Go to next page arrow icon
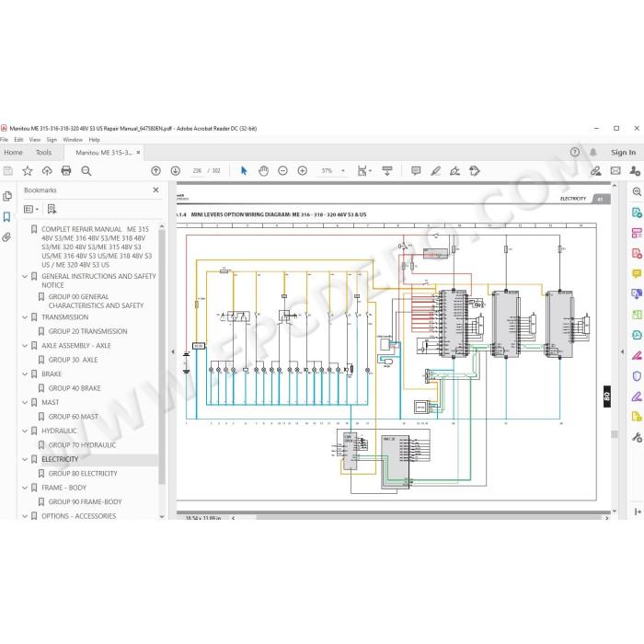 [x=176, y=171]
